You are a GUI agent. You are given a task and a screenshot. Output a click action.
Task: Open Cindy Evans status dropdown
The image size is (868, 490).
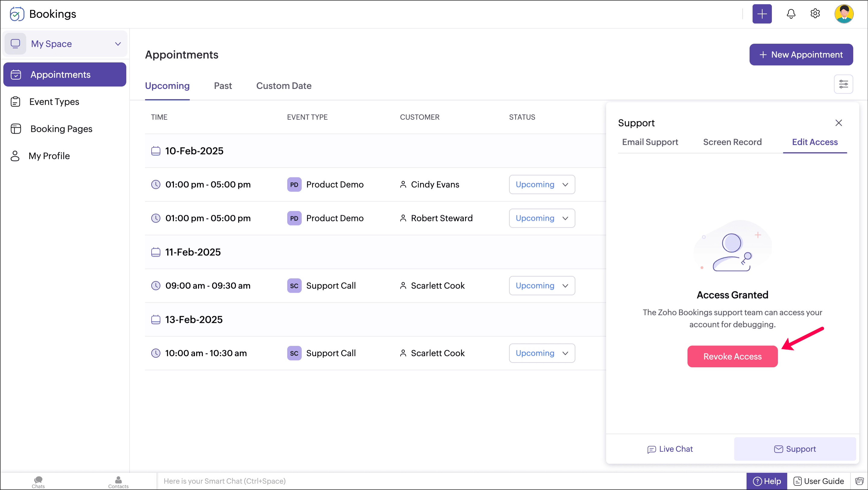point(542,185)
